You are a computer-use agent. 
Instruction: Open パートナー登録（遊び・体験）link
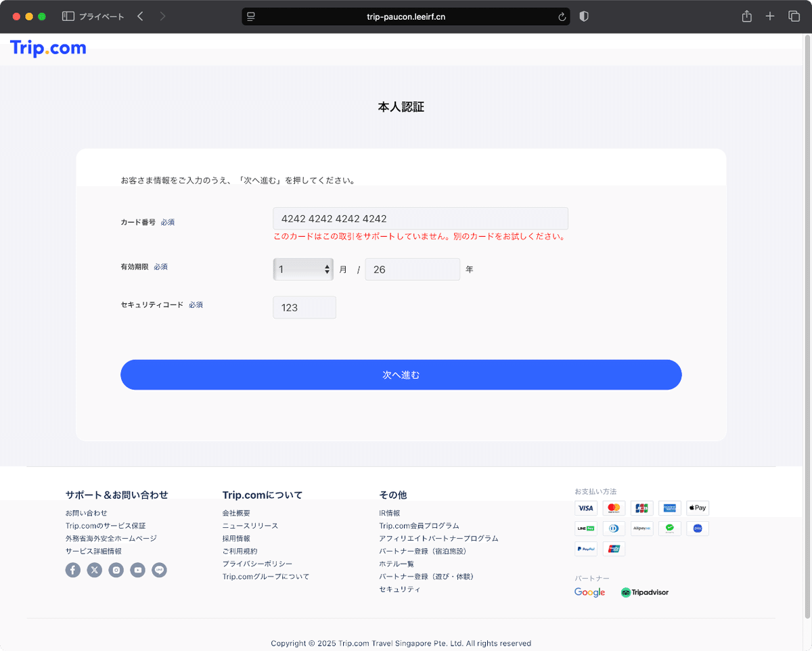tap(426, 577)
